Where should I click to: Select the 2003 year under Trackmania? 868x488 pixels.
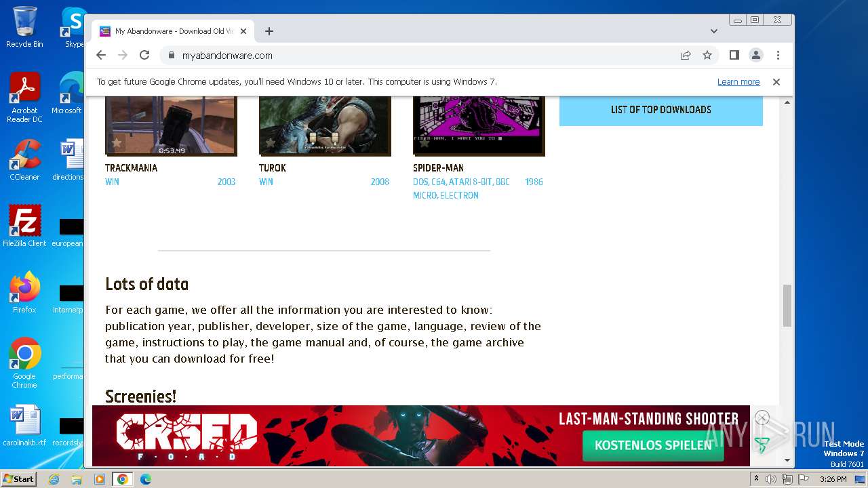(226, 182)
